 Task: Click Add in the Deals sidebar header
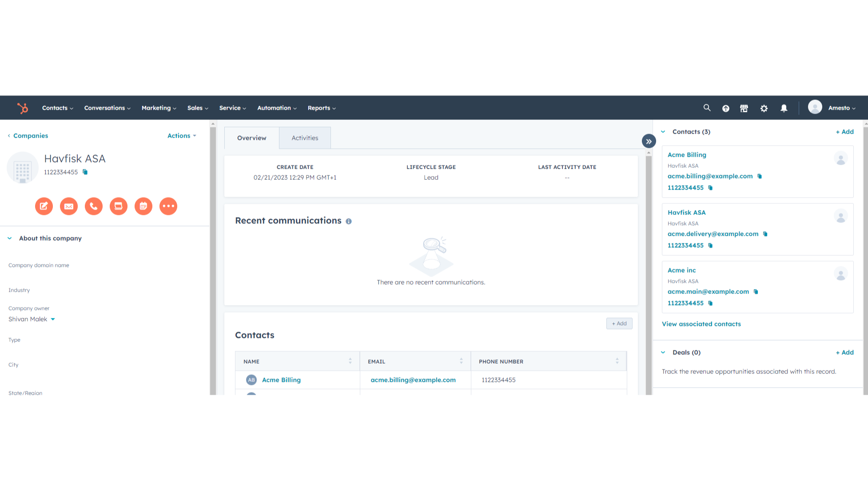point(845,353)
